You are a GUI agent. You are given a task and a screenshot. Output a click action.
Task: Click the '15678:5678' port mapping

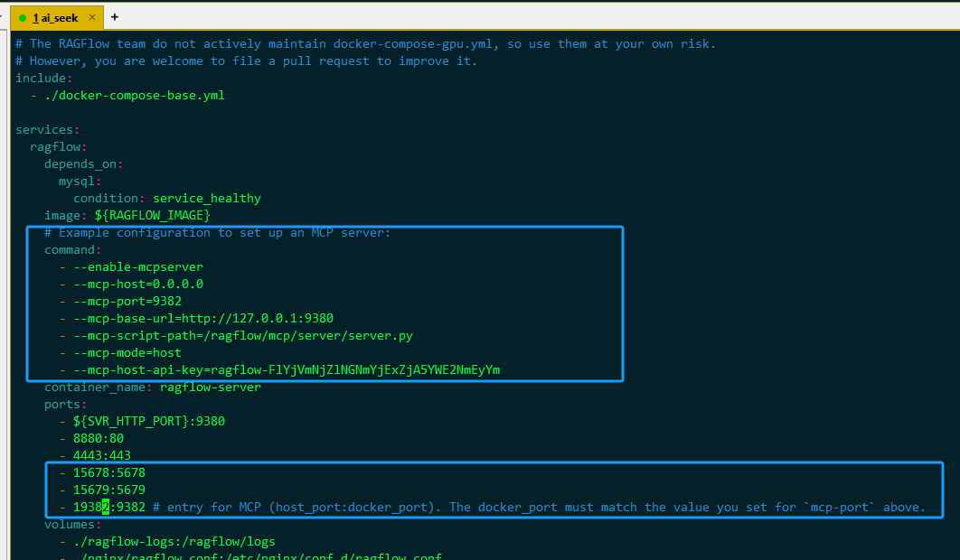[x=109, y=472]
